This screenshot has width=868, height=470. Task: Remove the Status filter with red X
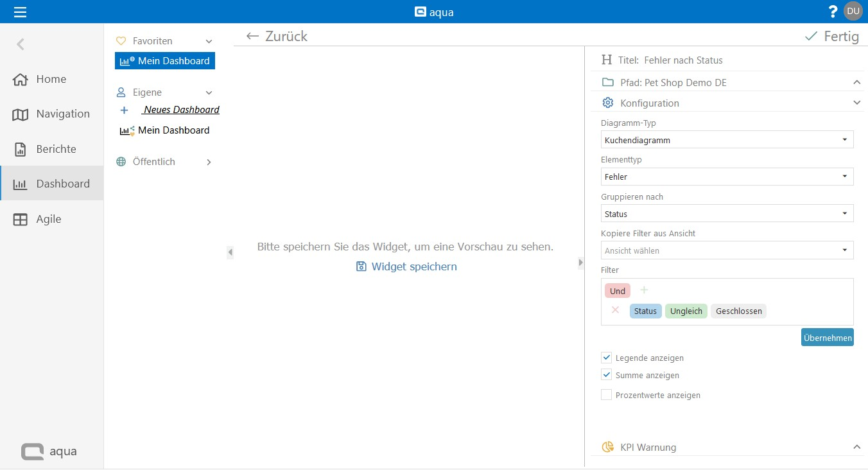615,310
